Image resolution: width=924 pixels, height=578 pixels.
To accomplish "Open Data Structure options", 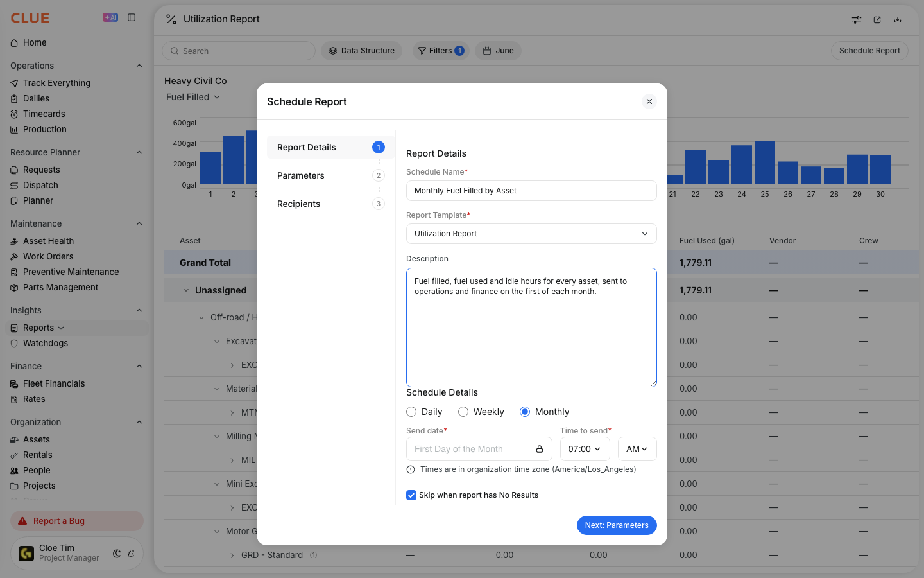I will pos(361,51).
